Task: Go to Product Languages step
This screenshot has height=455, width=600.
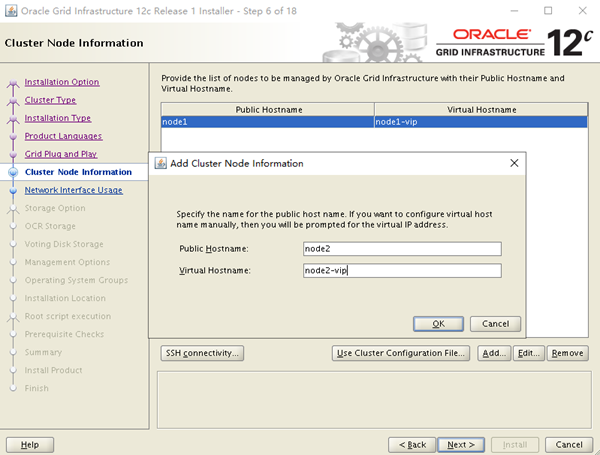Action: click(64, 136)
